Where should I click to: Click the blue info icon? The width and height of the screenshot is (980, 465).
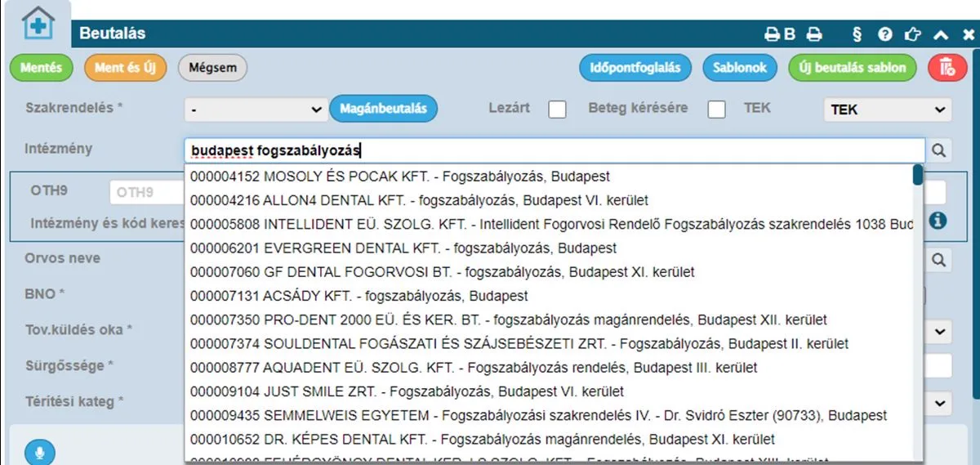coord(938,221)
